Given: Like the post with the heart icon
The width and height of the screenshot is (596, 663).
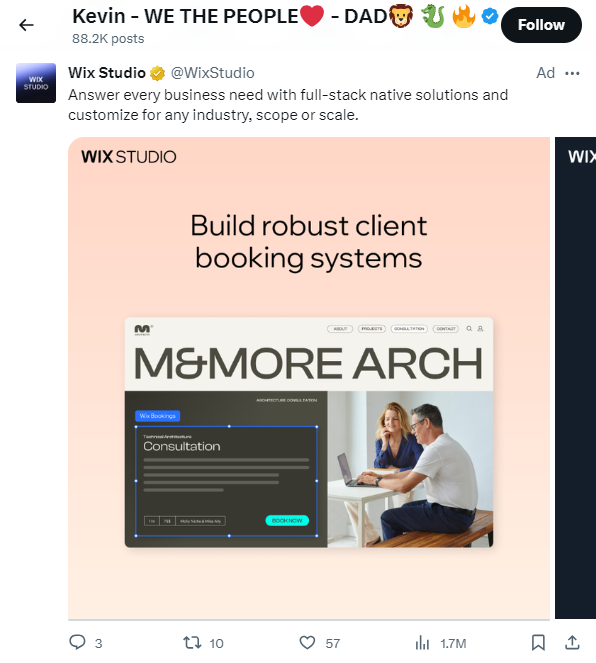Looking at the screenshot, I should click(307, 643).
